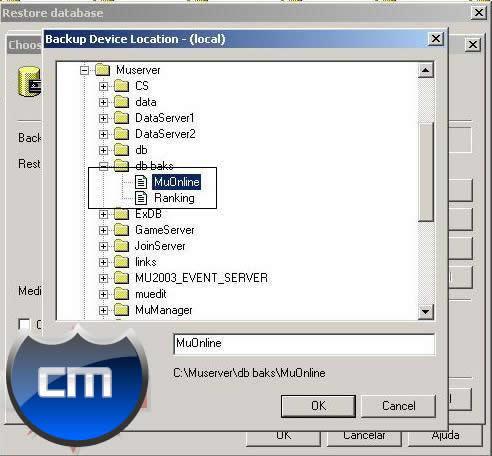492x456 pixels.
Task: Click the MuOnline backup file icon
Action: click(x=141, y=182)
